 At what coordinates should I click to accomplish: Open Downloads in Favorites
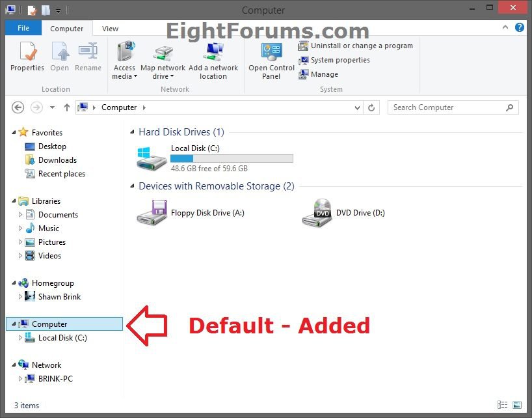58,160
